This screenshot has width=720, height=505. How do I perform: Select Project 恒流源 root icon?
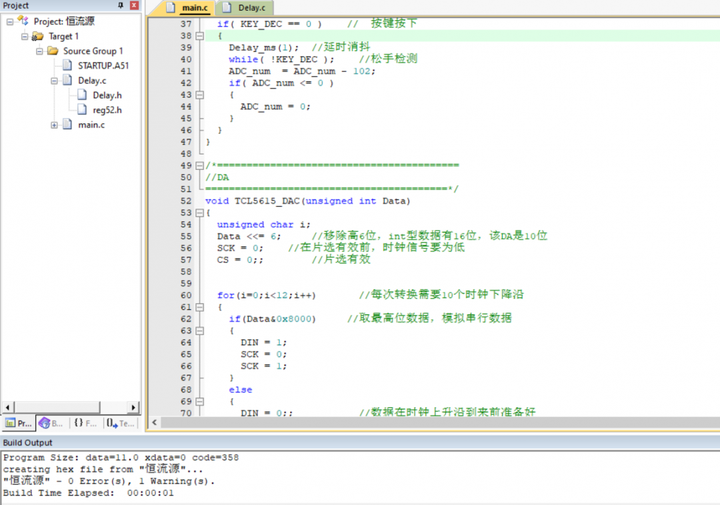point(23,21)
